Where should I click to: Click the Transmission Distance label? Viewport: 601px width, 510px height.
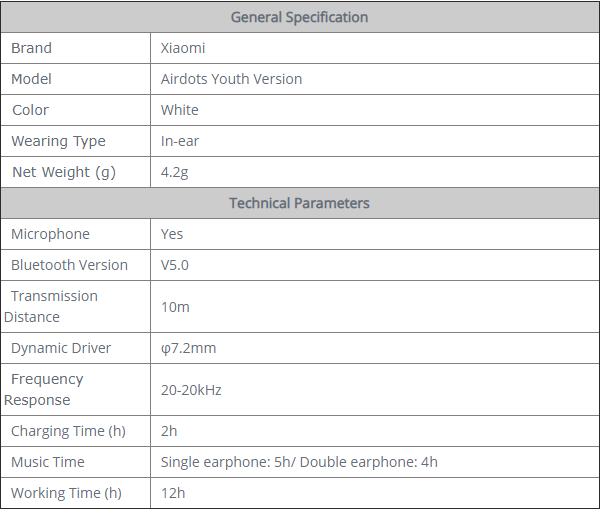click(x=51, y=307)
